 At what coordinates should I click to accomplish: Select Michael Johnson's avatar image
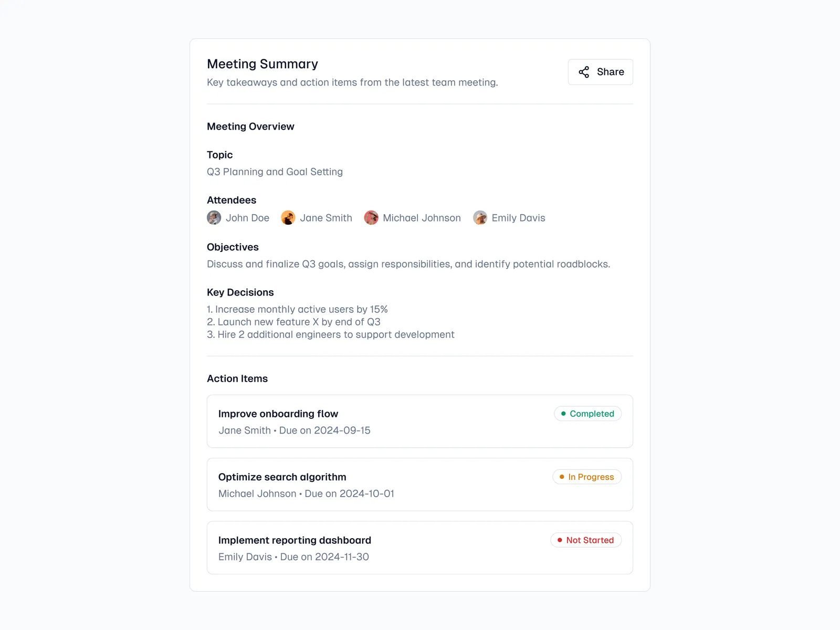[x=371, y=217]
